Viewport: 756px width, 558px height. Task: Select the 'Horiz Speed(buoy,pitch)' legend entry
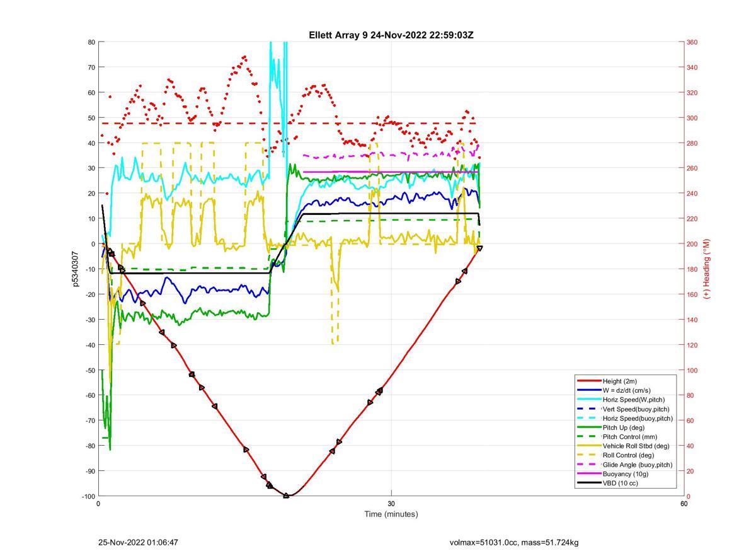(x=625, y=419)
